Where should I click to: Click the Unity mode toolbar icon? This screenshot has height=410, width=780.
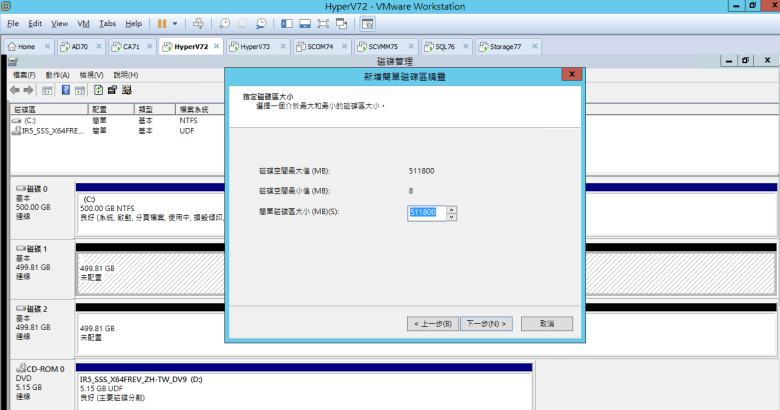(x=342, y=22)
